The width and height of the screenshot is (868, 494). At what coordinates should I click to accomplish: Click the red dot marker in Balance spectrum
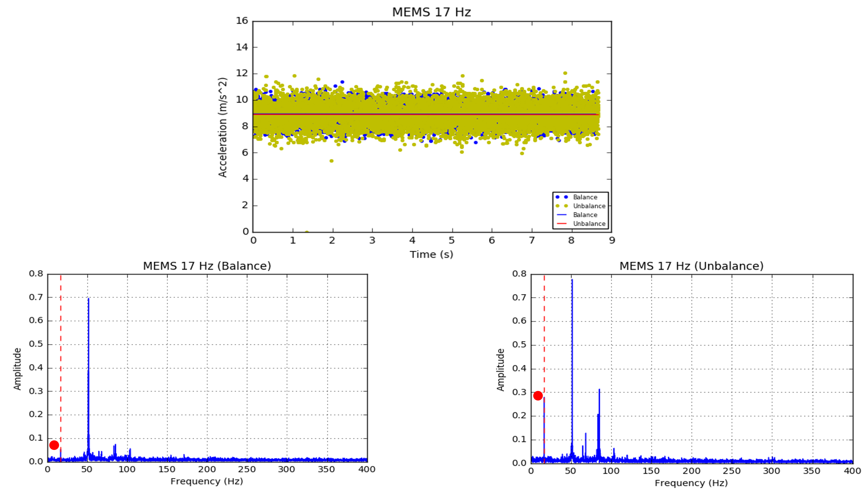(x=54, y=445)
